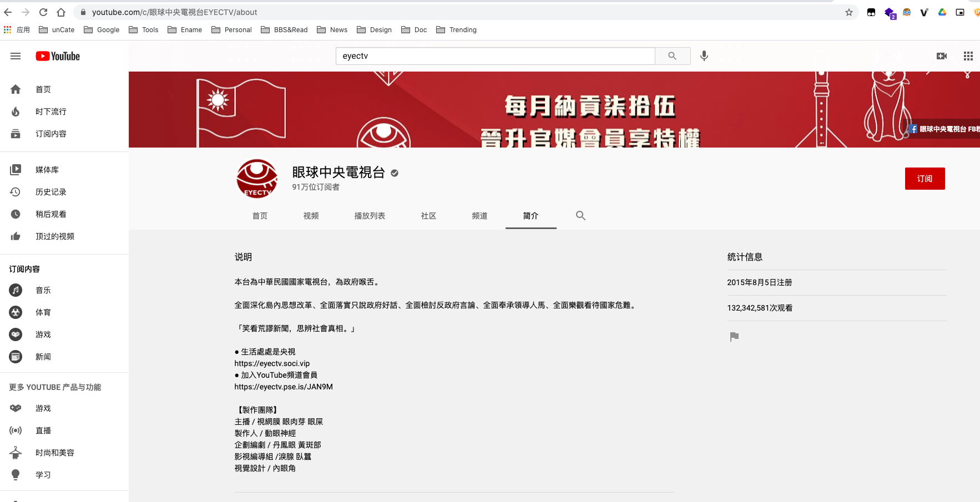
Task: Click the red 订阅 subscribe button
Action: point(925,179)
